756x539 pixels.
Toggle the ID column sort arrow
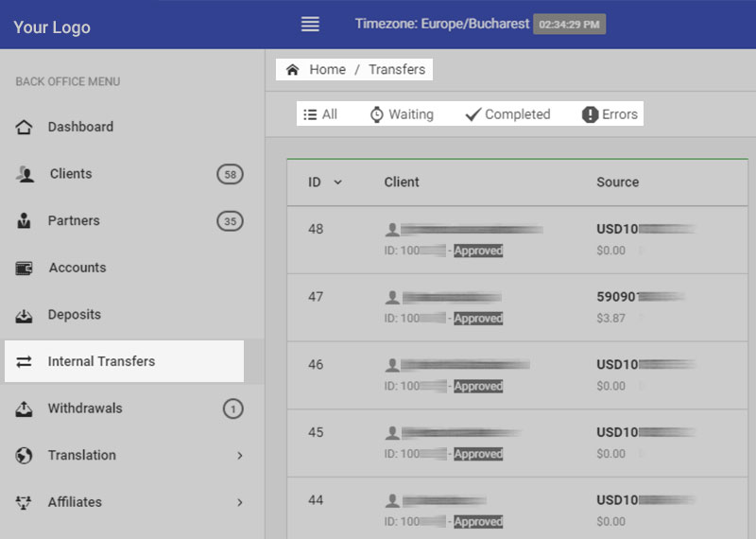tap(337, 183)
